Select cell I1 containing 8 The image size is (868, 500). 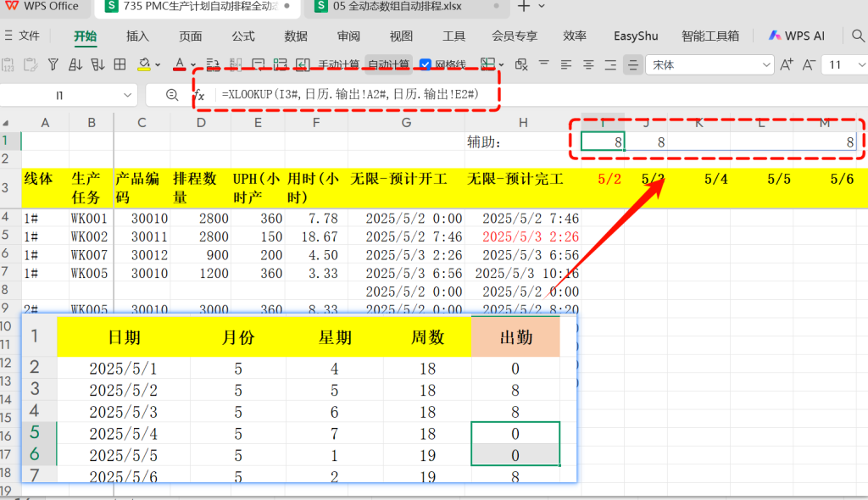(x=603, y=142)
